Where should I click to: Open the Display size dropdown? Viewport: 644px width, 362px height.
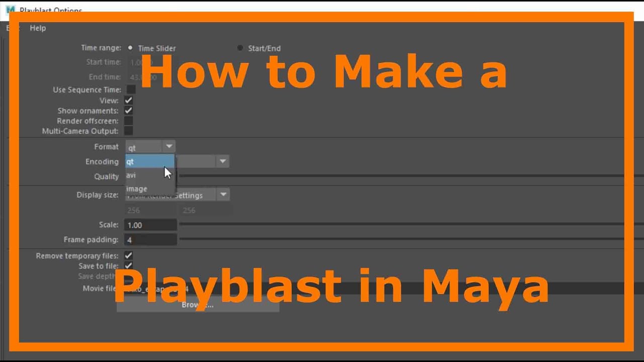[223, 195]
